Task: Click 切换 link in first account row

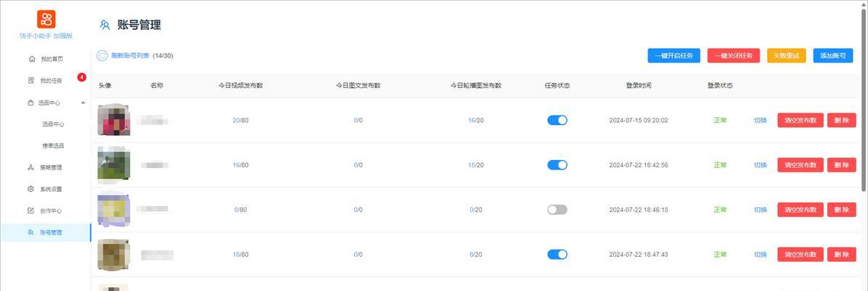Action: coord(760,121)
